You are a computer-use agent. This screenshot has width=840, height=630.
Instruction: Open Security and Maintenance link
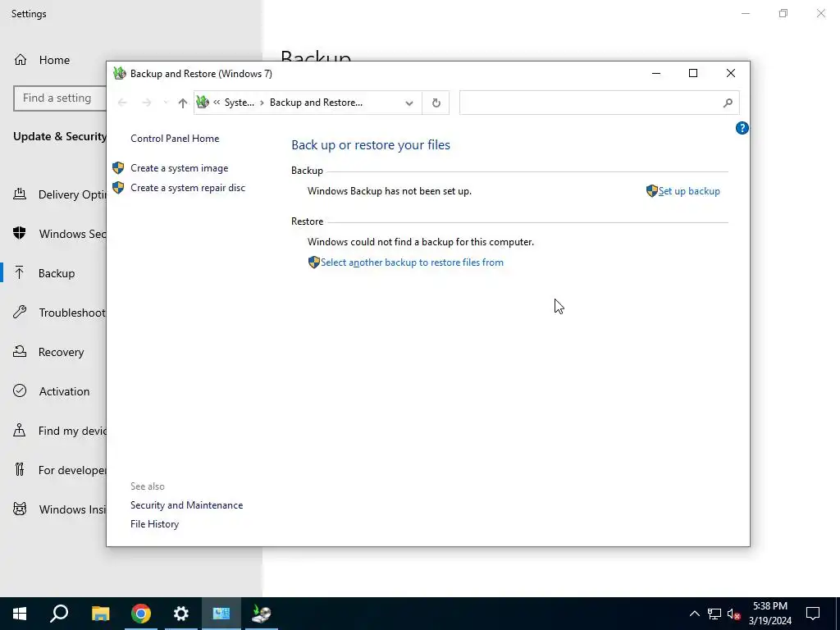pyautogui.click(x=186, y=505)
